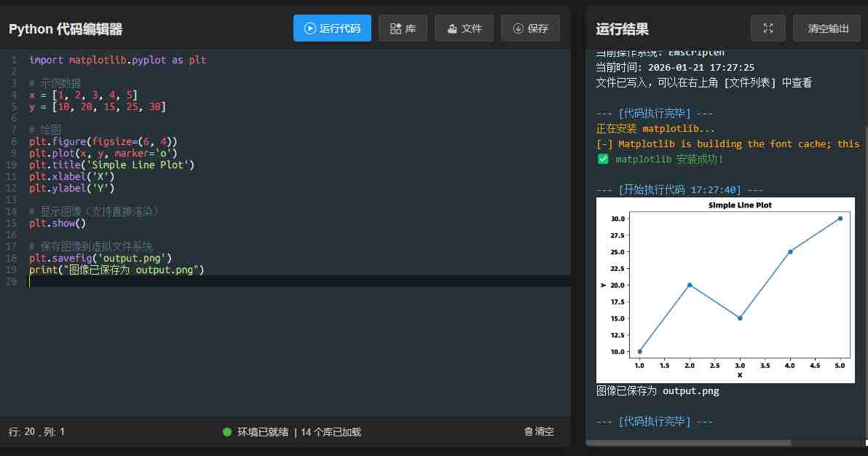Click the 行: 20, 列: 1 position indicator
This screenshot has width=868, height=456.
36,432
